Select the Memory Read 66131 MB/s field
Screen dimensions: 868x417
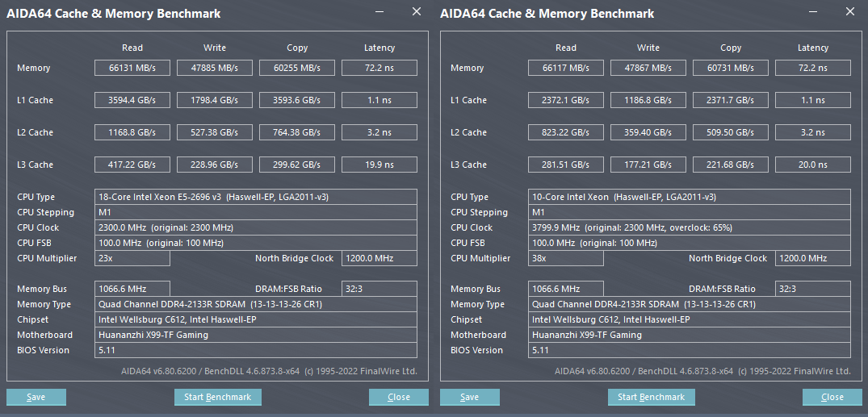tap(132, 68)
